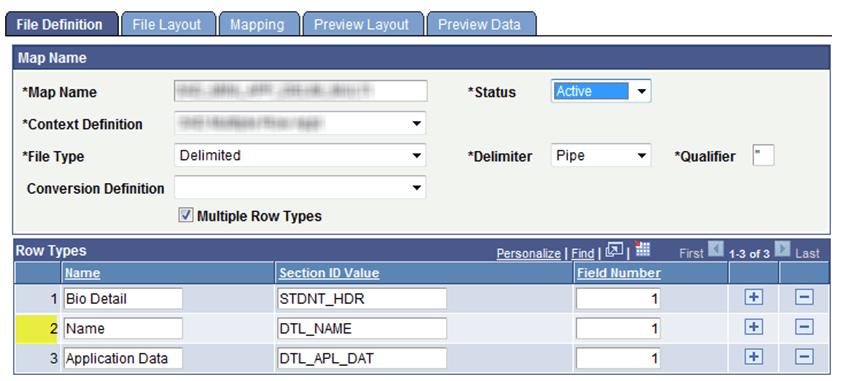The image size is (841, 381).
Task: Edit the DTL_APL_DAT section ID field
Action: 362,358
